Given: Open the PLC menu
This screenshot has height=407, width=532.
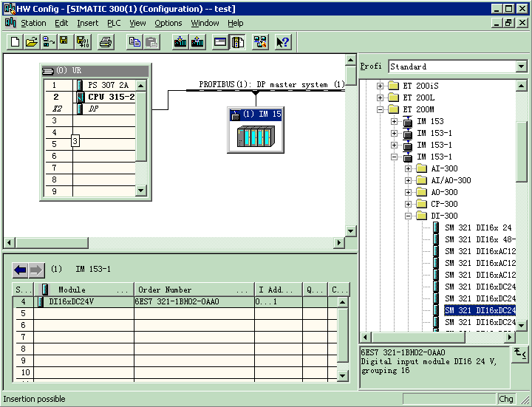Looking at the screenshot, I should tap(114, 23).
